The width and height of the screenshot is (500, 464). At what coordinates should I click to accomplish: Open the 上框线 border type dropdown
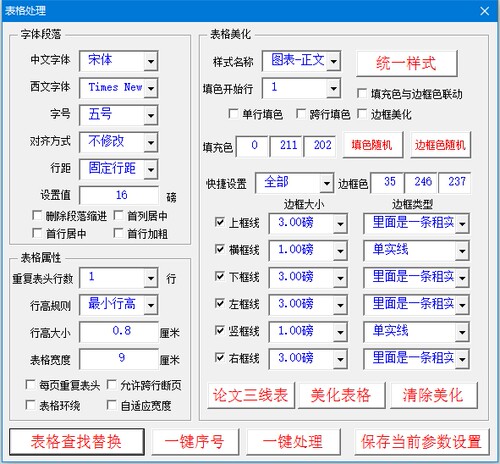click(x=462, y=223)
